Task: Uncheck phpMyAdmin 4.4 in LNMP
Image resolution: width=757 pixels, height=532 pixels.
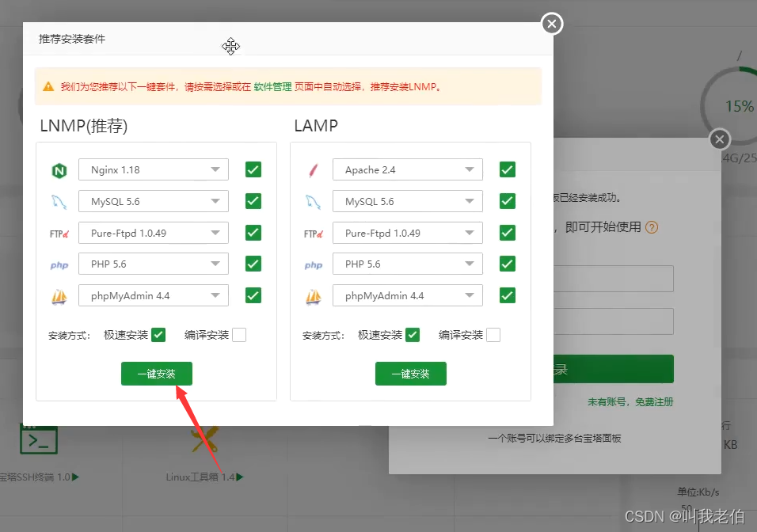Action: click(253, 295)
